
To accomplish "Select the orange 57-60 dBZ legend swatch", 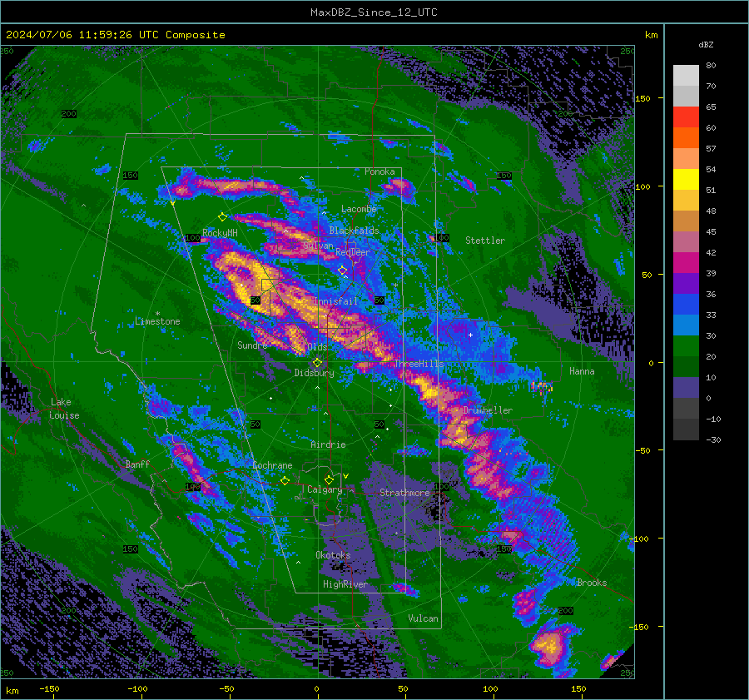I will [686, 137].
